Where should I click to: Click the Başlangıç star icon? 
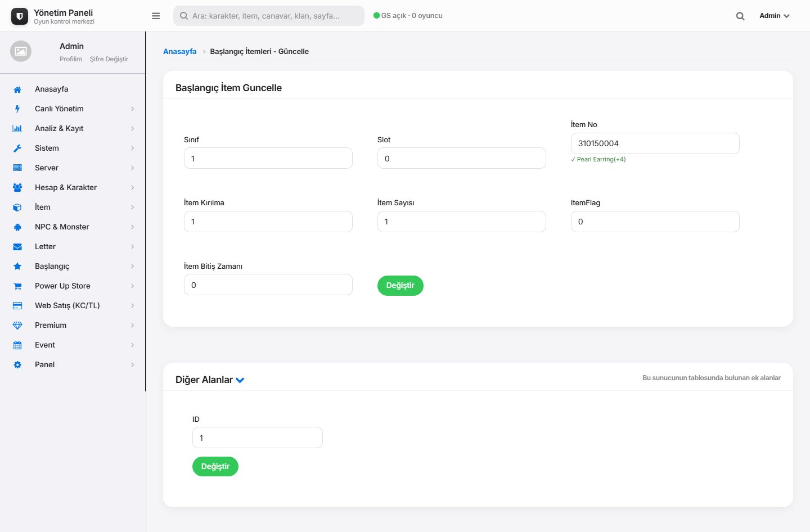click(x=17, y=267)
